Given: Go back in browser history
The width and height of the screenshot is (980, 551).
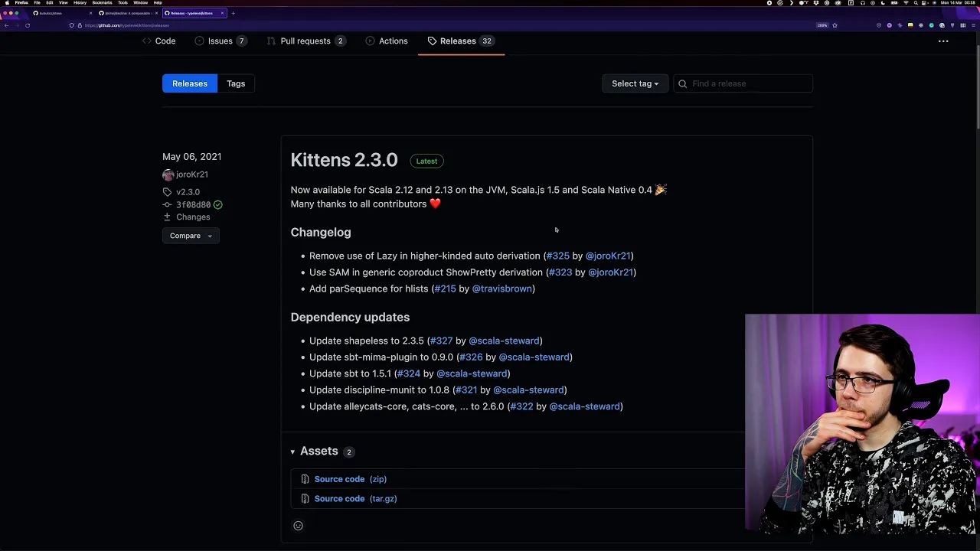Looking at the screenshot, I should click(x=6, y=25).
